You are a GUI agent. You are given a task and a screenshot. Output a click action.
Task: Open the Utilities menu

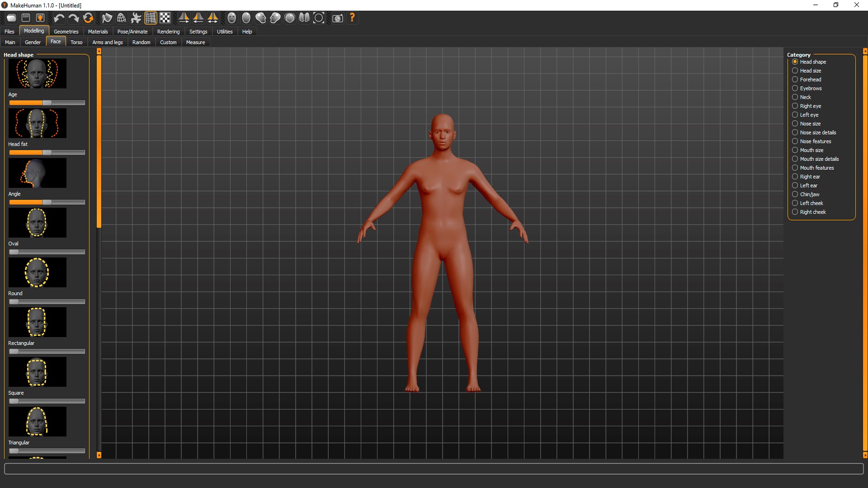225,31
